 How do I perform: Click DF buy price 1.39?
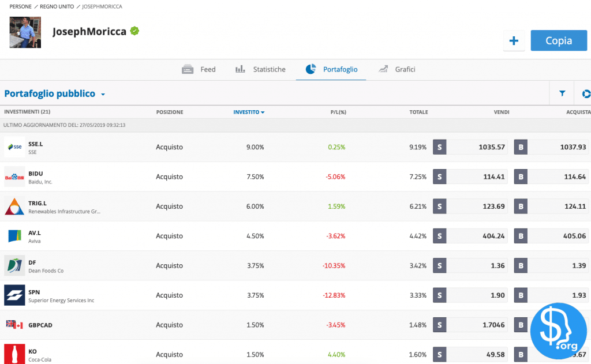[x=579, y=266]
